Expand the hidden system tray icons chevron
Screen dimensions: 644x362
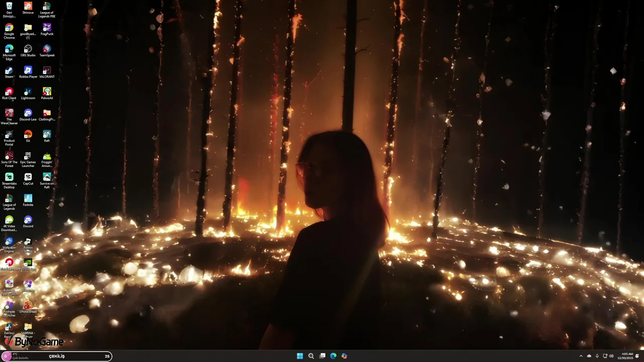click(581, 356)
